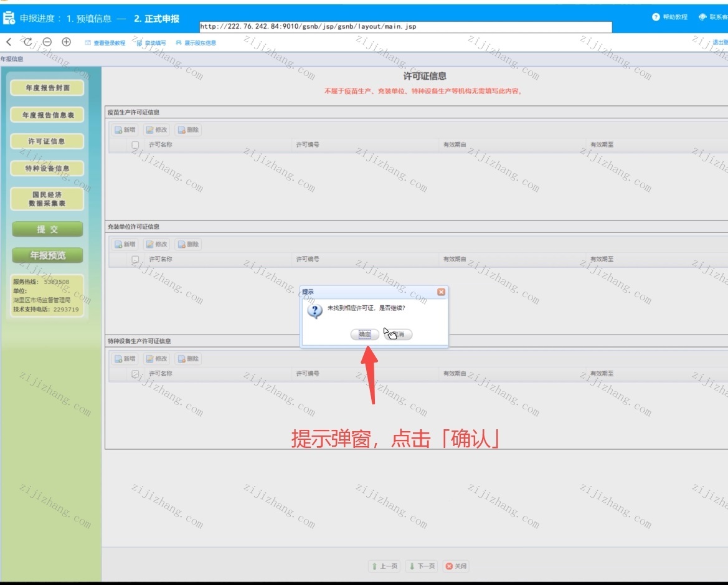Click 新增 under 特种设备生产许可证信息
The image size is (728, 585).
pyautogui.click(x=125, y=359)
